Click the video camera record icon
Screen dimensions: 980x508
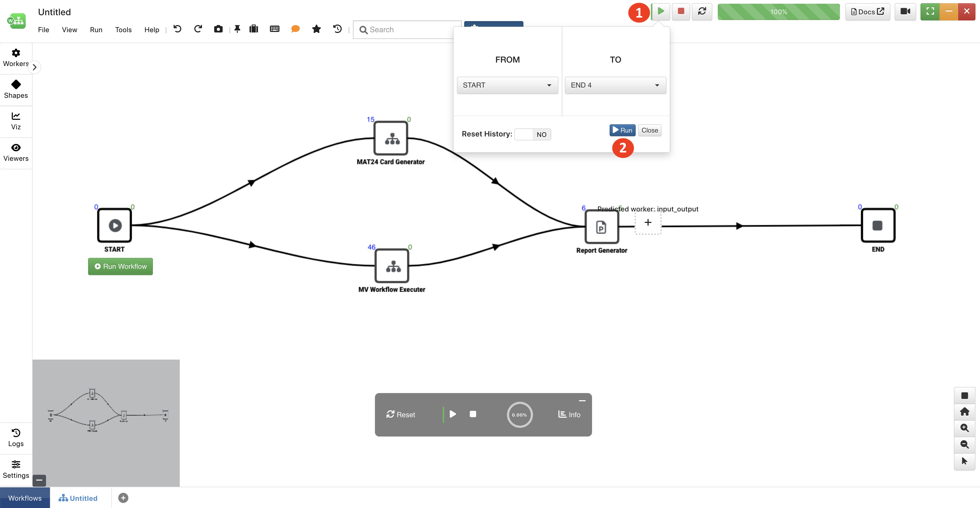(x=906, y=12)
